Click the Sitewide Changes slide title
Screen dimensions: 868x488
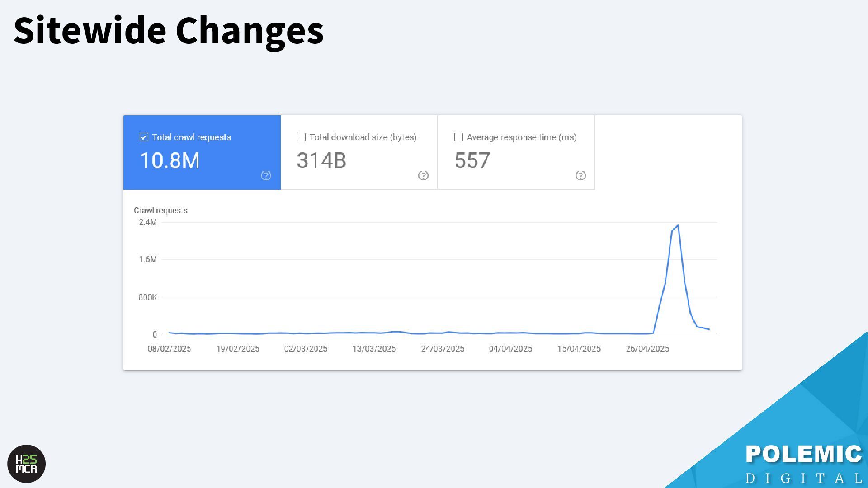169,31
